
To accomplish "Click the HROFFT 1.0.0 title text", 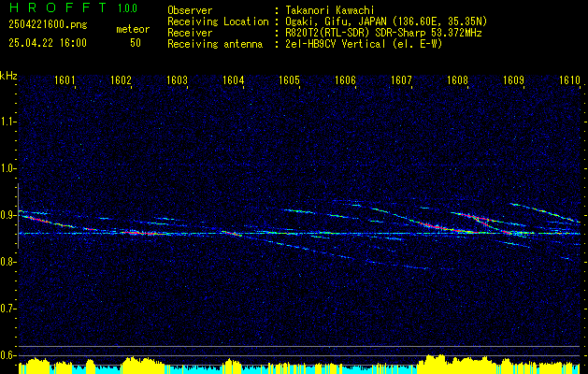I will tap(73, 7).
